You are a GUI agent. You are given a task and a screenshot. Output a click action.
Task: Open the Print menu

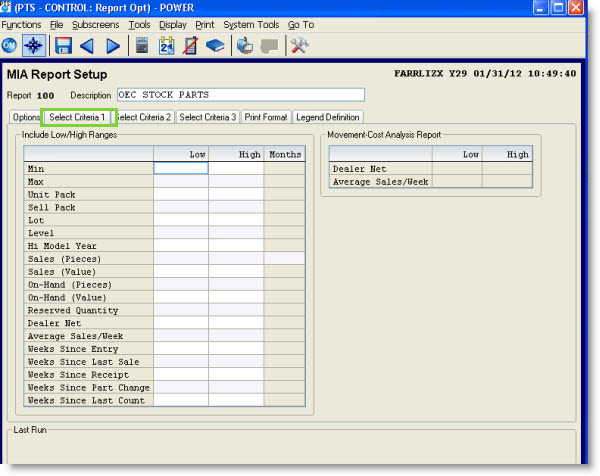[x=205, y=25]
